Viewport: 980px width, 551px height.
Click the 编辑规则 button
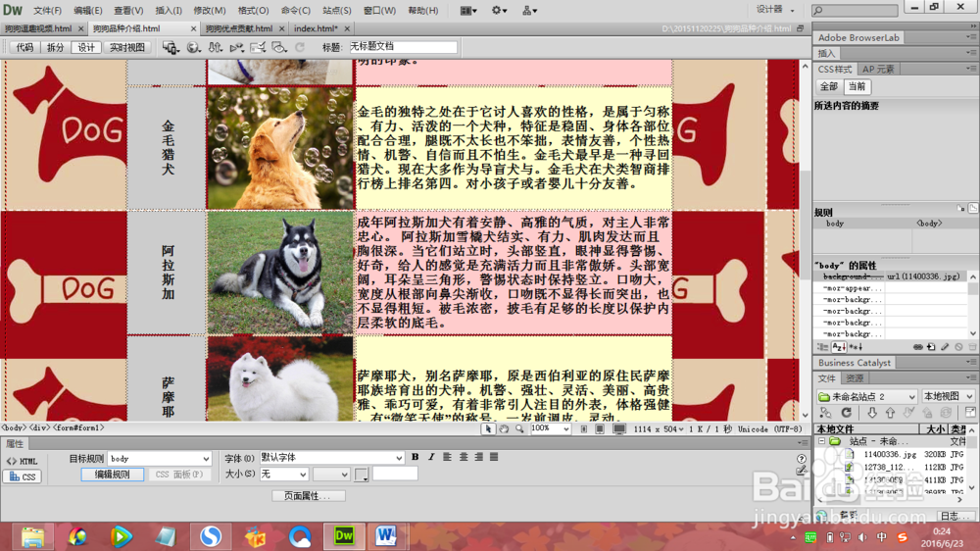click(x=112, y=475)
